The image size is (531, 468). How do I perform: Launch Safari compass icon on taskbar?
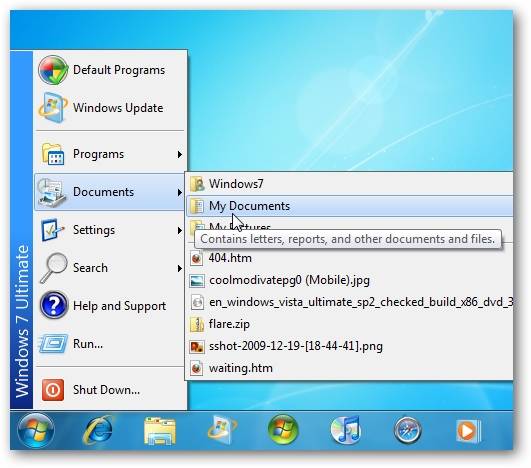tap(407, 431)
